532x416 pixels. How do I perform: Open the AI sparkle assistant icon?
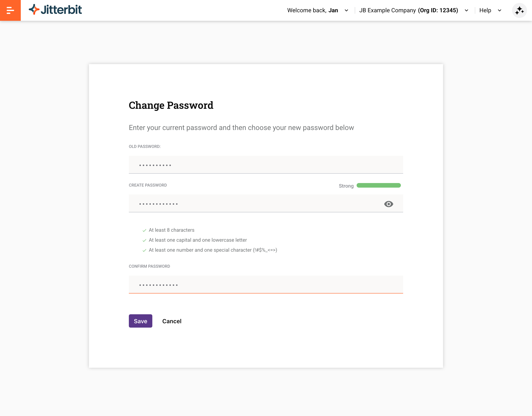tap(519, 10)
